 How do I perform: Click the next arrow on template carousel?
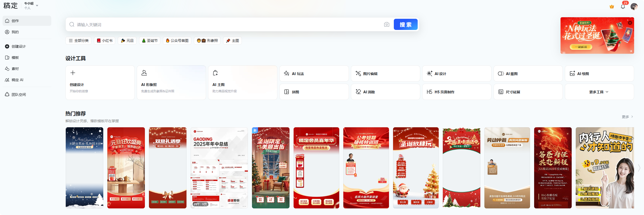[x=639, y=168]
